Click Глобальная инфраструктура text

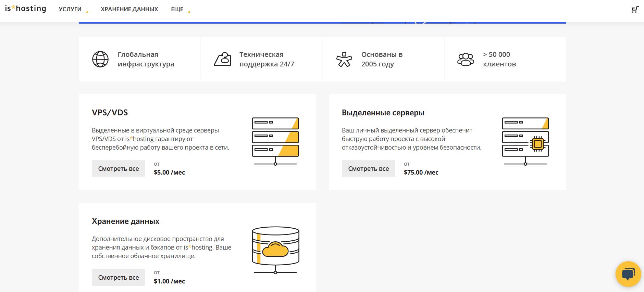point(146,59)
